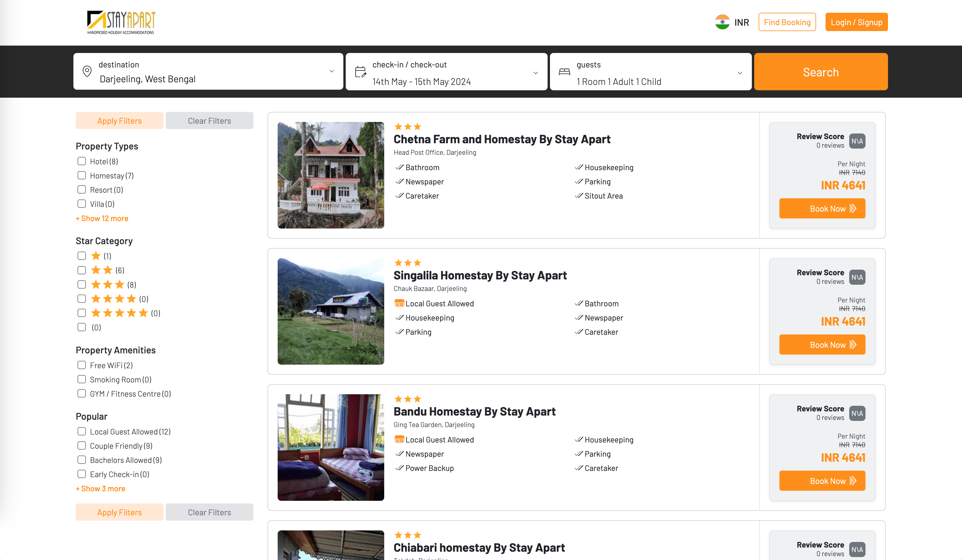Click the destination location pin icon
The width and height of the screenshot is (962, 560).
[x=87, y=71]
